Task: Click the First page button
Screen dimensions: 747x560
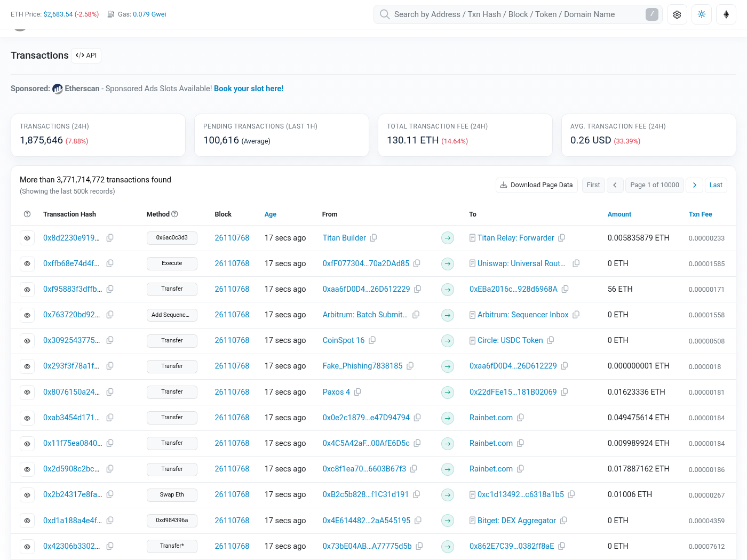Action: [593, 185]
